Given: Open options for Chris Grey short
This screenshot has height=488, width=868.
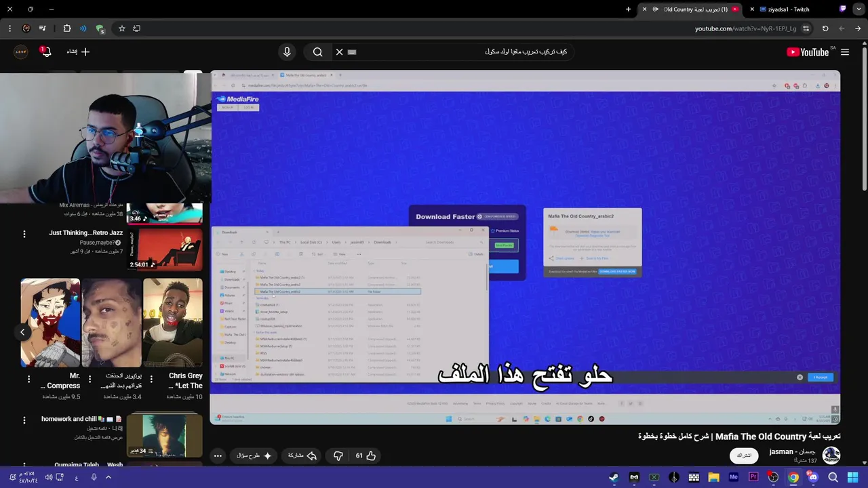Looking at the screenshot, I should click(151, 379).
